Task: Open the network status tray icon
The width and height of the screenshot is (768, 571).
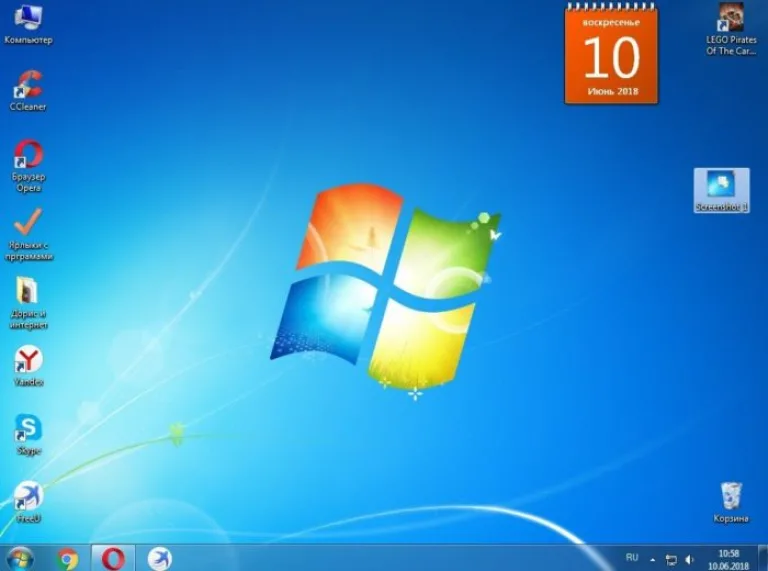Action: point(671,559)
